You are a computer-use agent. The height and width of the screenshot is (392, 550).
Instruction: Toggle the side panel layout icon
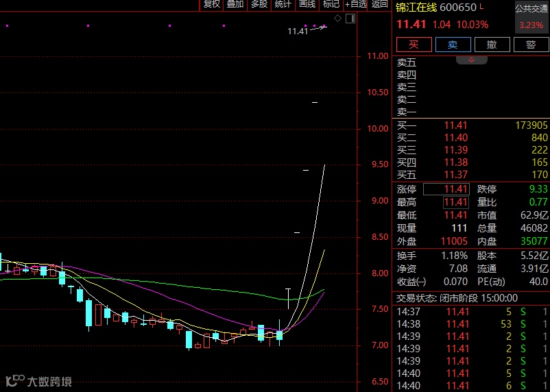point(350,19)
